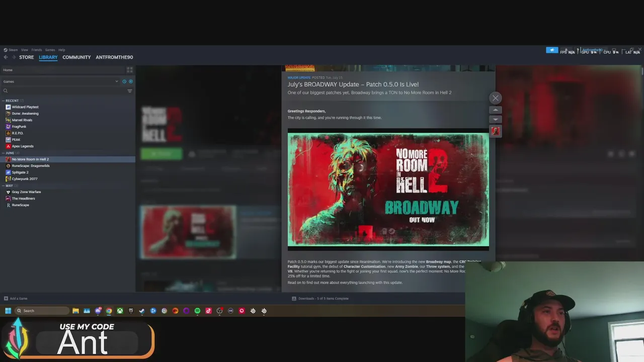Open TikTok from the taskbar
The width and height of the screenshot is (644, 362).
[208, 311]
